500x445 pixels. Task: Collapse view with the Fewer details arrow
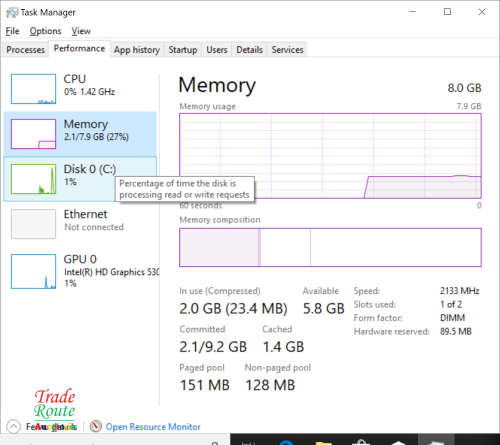coord(13,427)
